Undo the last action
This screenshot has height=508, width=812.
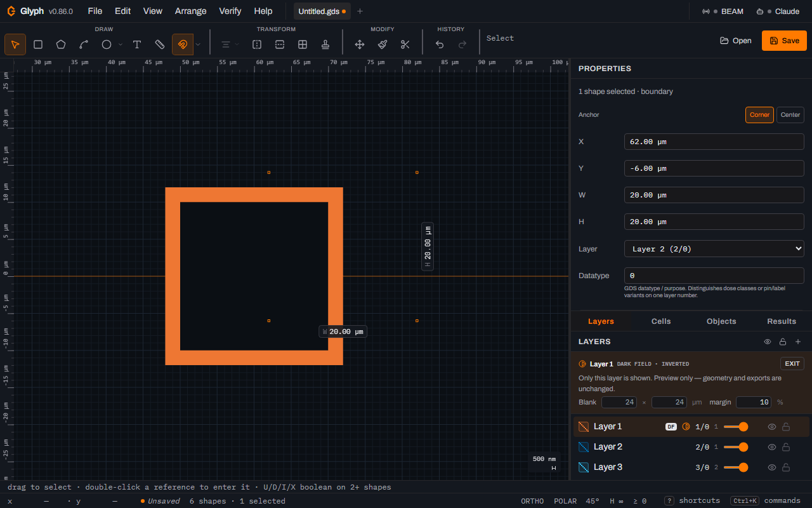440,44
